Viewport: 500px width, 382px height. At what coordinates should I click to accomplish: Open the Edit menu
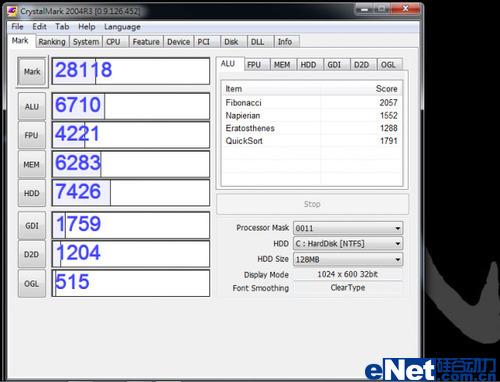pyautogui.click(x=39, y=27)
